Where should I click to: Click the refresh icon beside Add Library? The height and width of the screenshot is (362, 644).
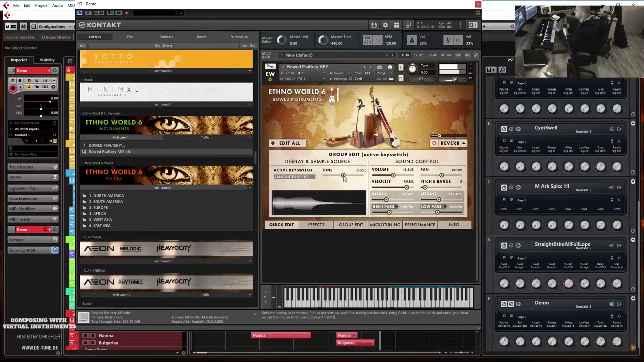[83, 45]
